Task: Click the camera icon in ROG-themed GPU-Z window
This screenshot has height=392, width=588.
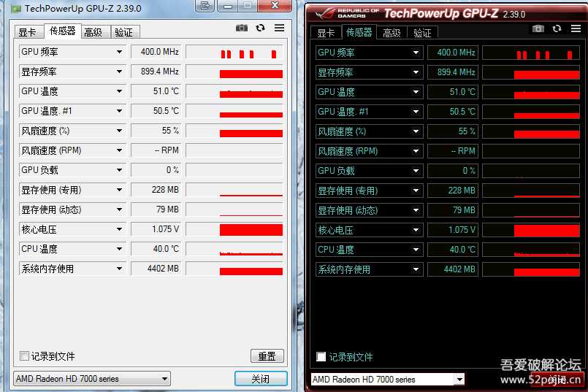Action: point(538,29)
